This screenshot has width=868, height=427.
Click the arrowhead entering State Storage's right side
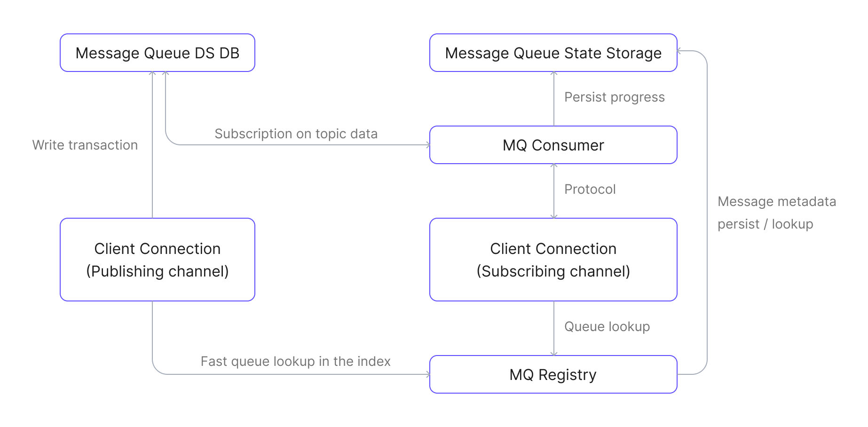coord(679,51)
